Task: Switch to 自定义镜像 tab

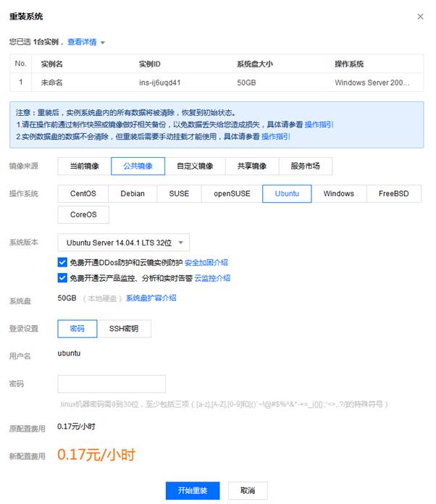Action: click(195, 166)
